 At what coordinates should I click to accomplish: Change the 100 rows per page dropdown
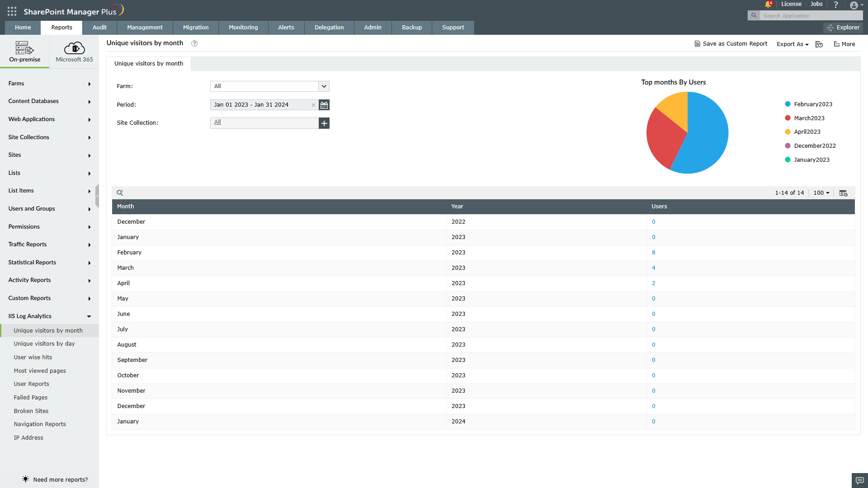[x=821, y=193]
